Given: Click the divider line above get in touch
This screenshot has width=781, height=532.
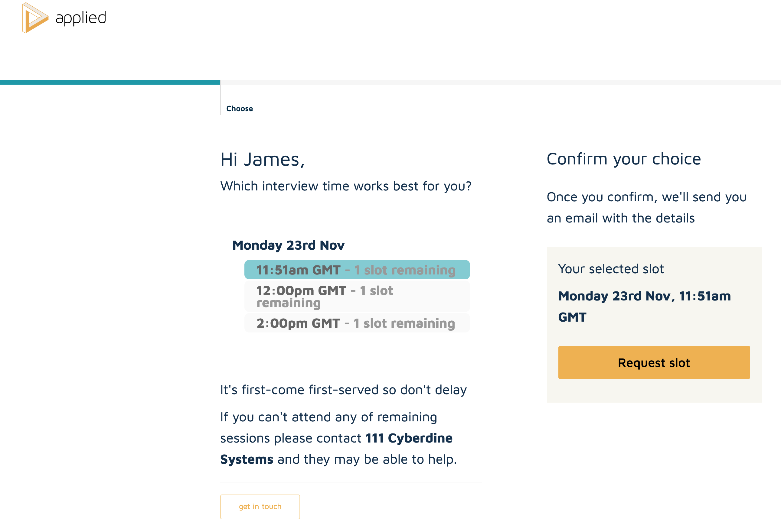Looking at the screenshot, I should tap(351, 482).
